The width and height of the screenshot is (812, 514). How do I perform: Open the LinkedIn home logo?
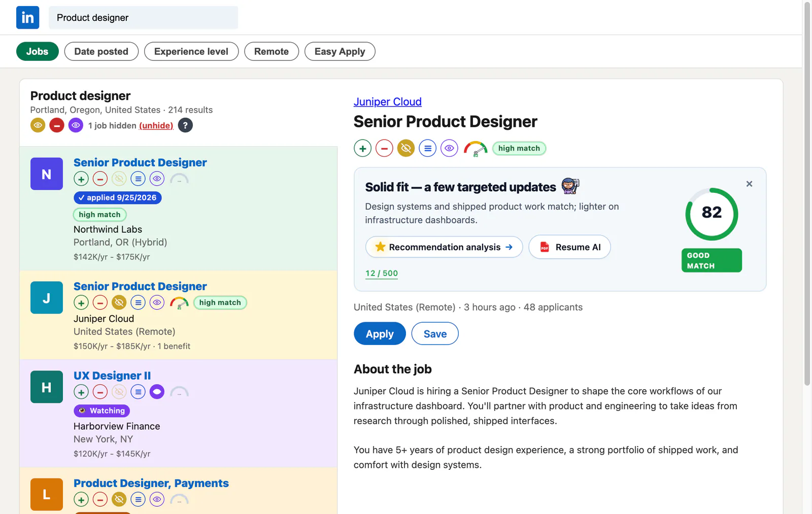click(x=27, y=17)
